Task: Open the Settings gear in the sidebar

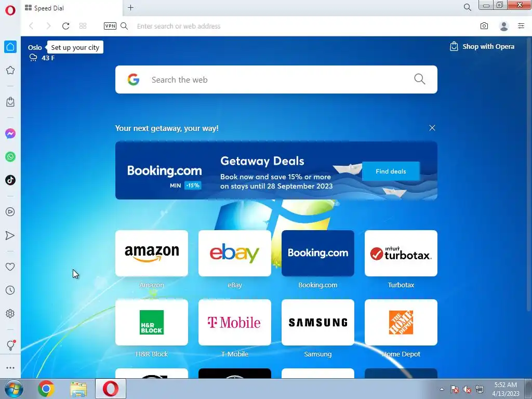Action: click(x=10, y=313)
